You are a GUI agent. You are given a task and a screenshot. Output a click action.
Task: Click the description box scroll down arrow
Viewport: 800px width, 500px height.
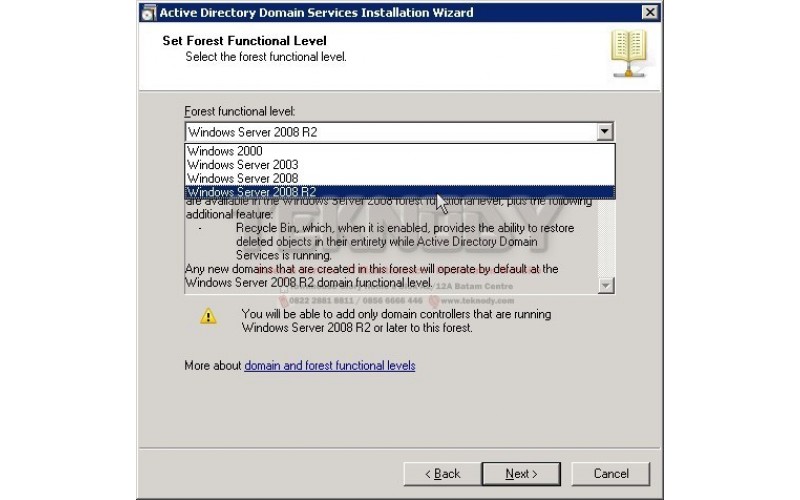606,285
